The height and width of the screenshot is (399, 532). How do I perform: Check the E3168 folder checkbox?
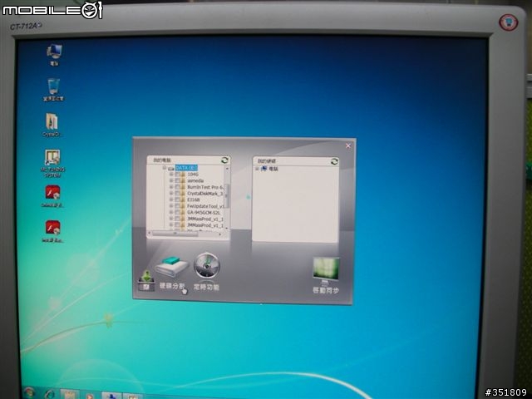[177, 199]
